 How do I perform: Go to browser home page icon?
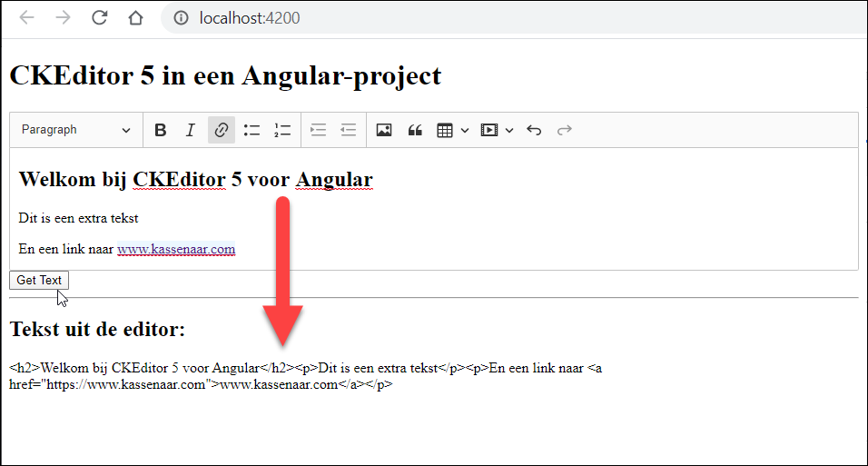pyautogui.click(x=135, y=18)
